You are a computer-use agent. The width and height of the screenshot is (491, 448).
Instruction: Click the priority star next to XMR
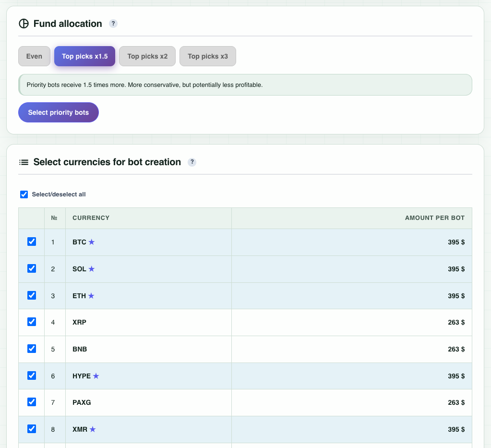pos(93,429)
